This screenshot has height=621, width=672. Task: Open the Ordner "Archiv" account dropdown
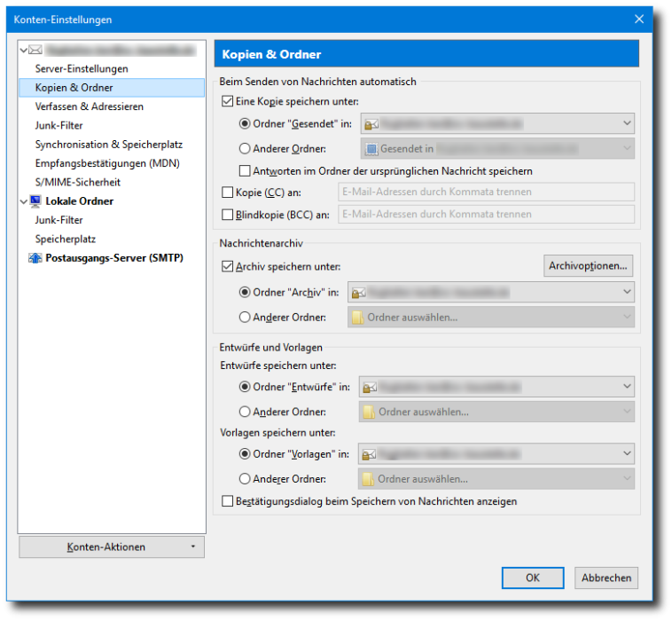click(491, 291)
